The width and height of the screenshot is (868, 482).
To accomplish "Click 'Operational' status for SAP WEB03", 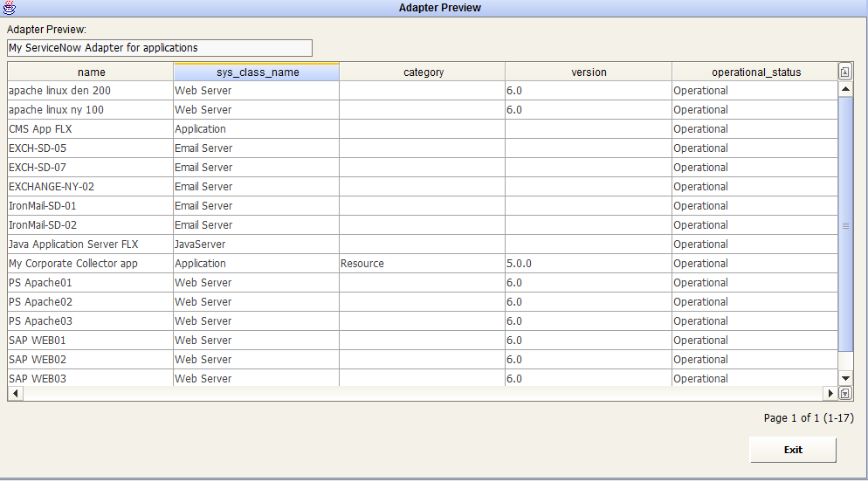I will [755, 378].
